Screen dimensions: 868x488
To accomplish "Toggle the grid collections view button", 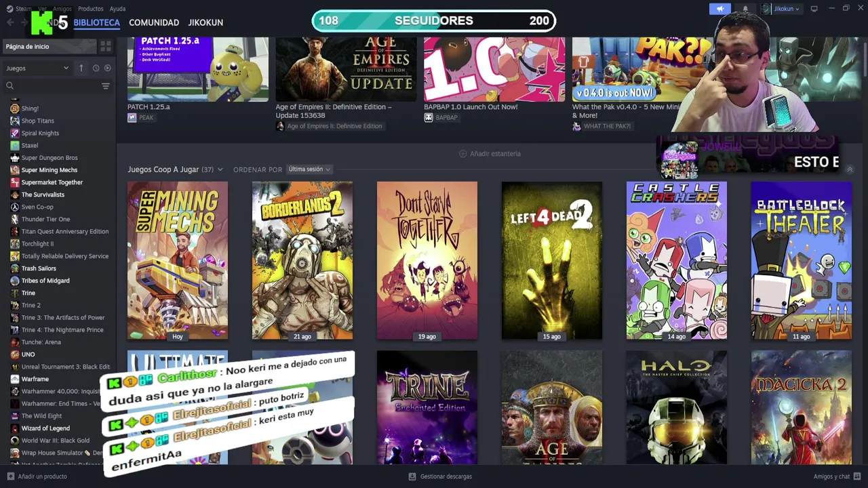I will [x=106, y=46].
